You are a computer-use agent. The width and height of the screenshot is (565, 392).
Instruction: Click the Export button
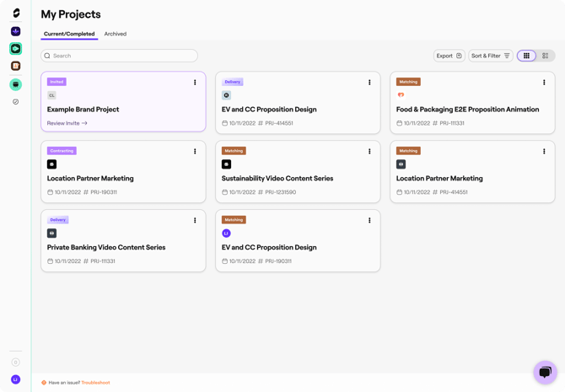point(449,56)
